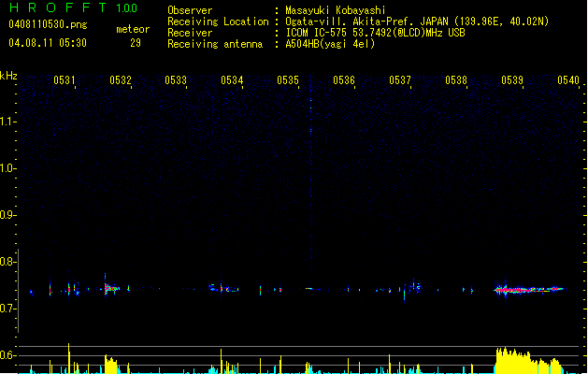Viewport: 588px width, 374px height.
Task: Select the filename 0408110530.png
Action: click(x=48, y=24)
